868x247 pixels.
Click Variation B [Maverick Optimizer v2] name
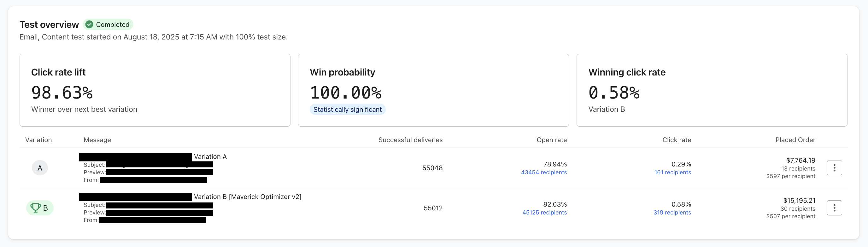click(248, 197)
